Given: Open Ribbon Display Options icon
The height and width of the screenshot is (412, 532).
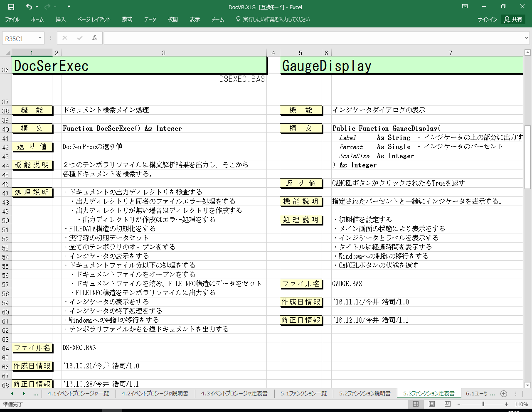Looking at the screenshot, I should pyautogui.click(x=465, y=7).
